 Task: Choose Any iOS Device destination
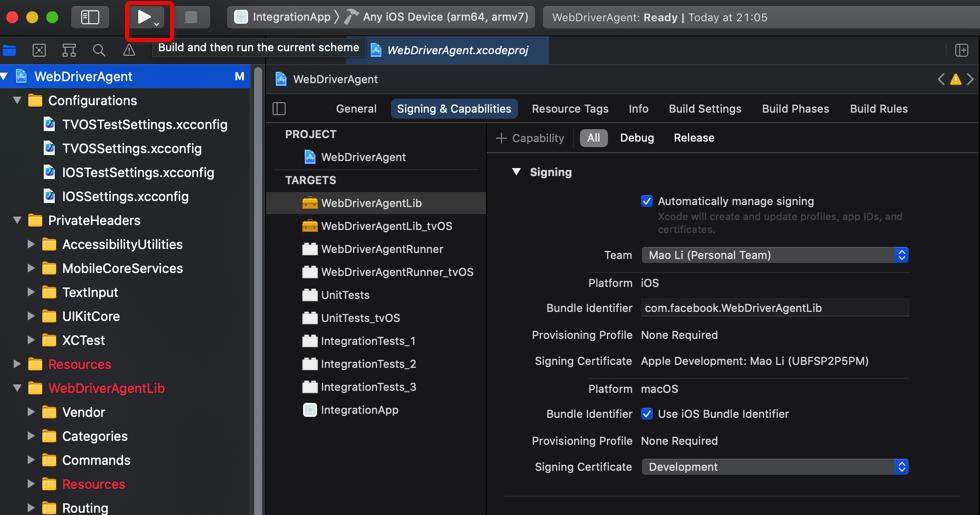pyautogui.click(x=436, y=18)
